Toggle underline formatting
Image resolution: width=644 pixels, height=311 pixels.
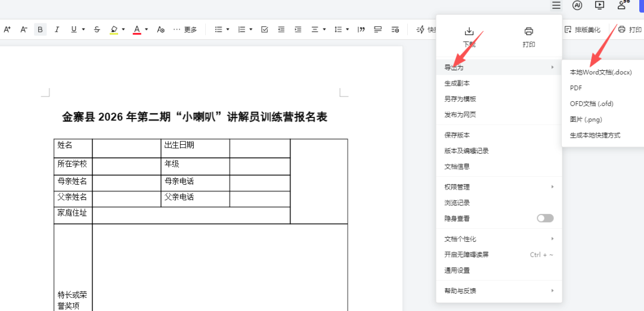[74, 30]
